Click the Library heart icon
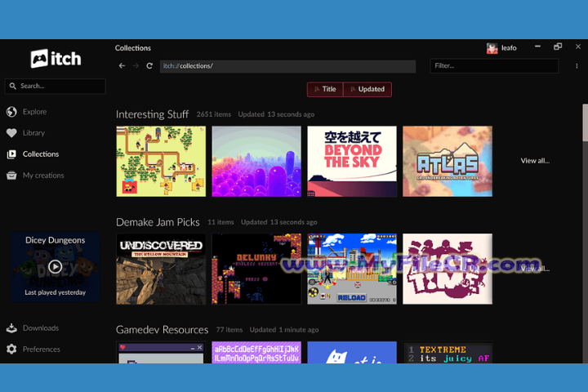The image size is (588, 392). point(11,133)
